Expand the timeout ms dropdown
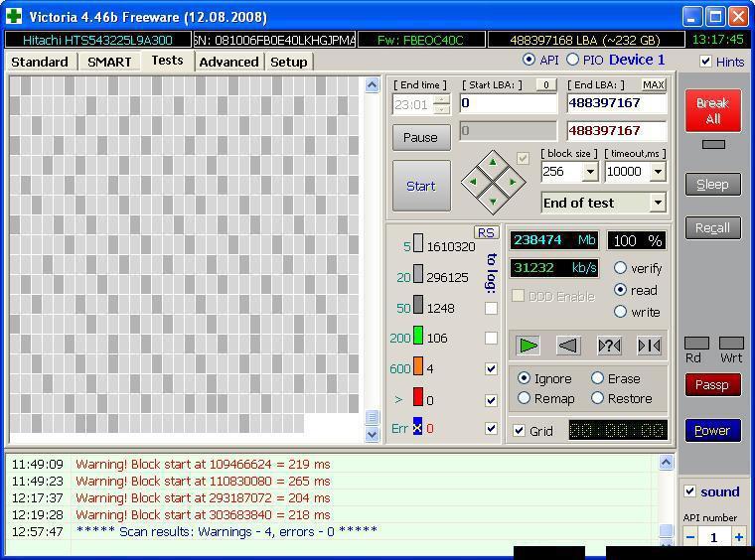 pos(657,172)
